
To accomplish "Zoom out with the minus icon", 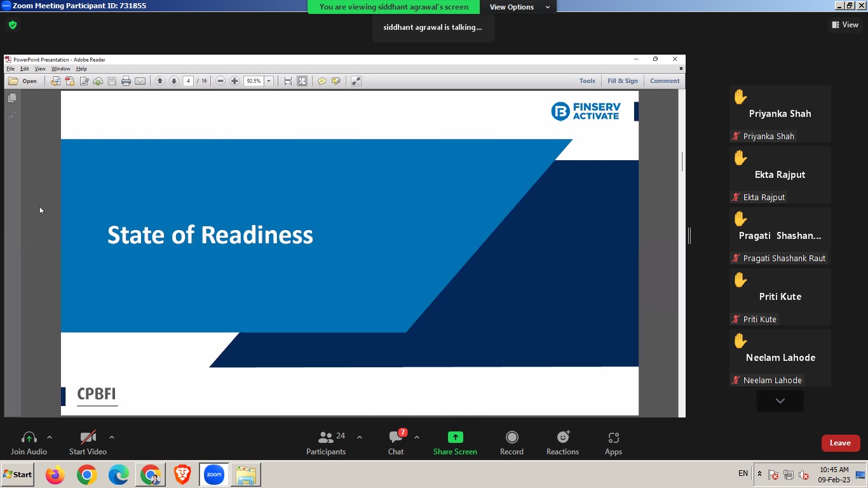I will click(x=220, y=81).
